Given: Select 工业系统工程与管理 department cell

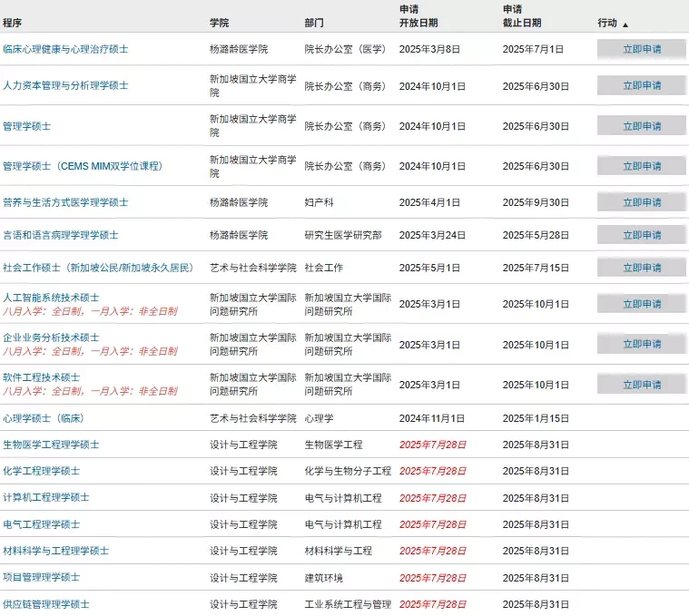Looking at the screenshot, I should click(x=348, y=604).
